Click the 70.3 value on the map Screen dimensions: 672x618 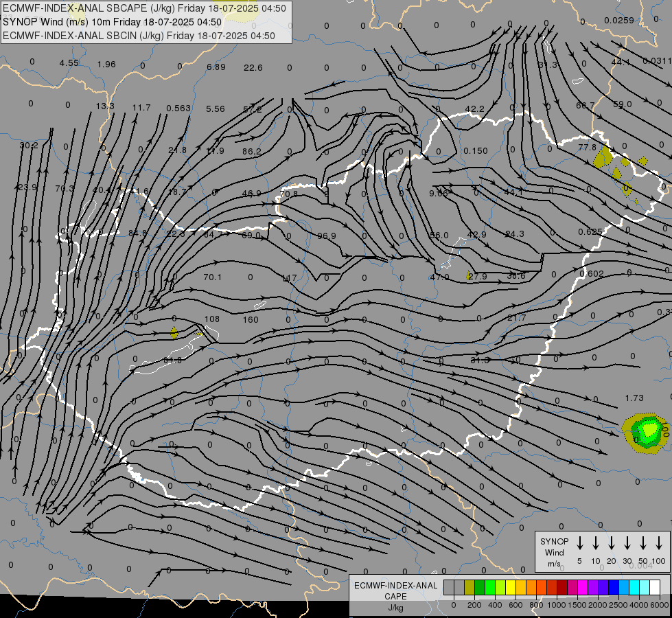click(x=65, y=188)
